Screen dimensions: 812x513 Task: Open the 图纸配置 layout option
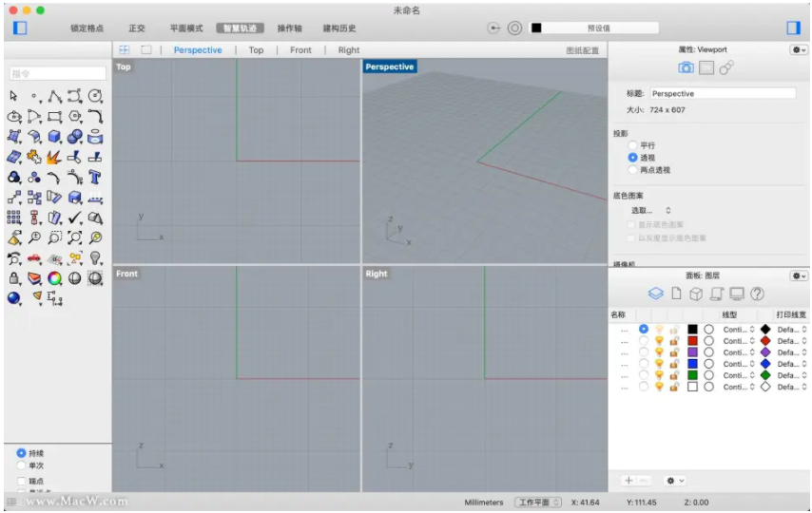point(583,50)
